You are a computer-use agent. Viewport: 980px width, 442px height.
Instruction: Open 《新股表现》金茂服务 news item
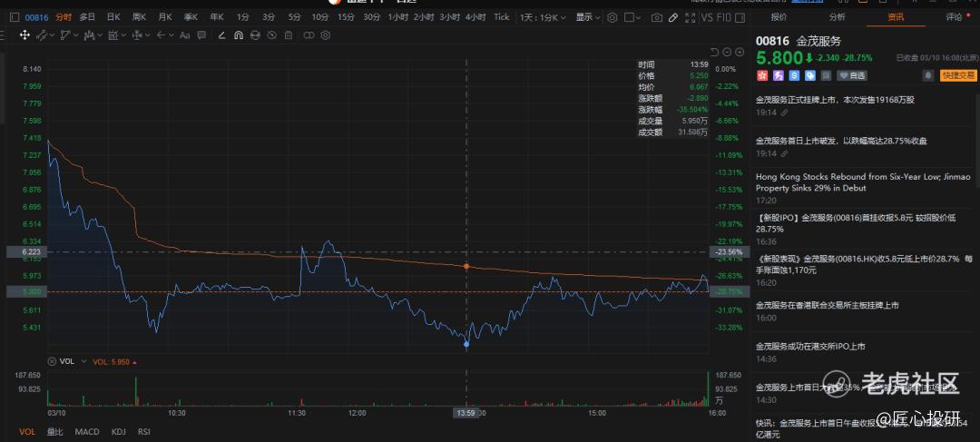click(x=865, y=264)
